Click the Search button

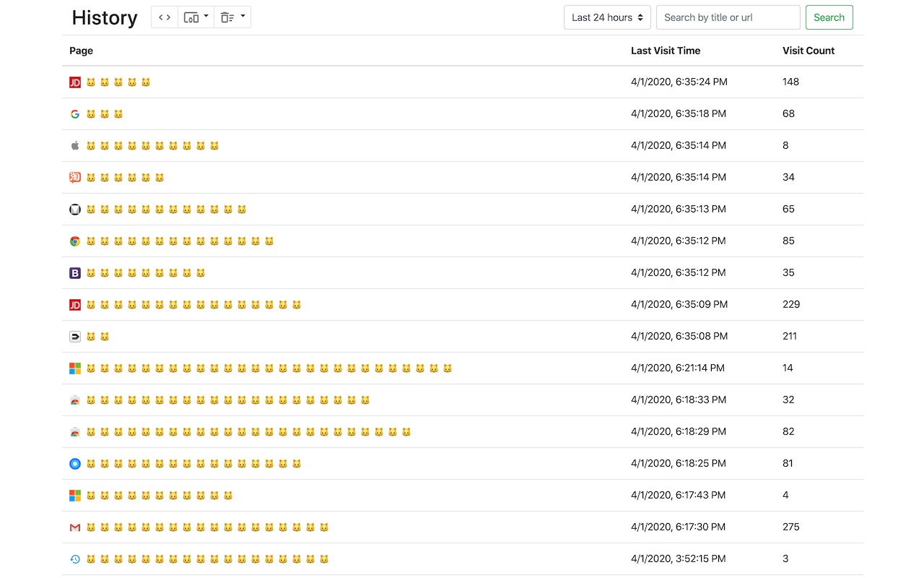click(x=829, y=17)
